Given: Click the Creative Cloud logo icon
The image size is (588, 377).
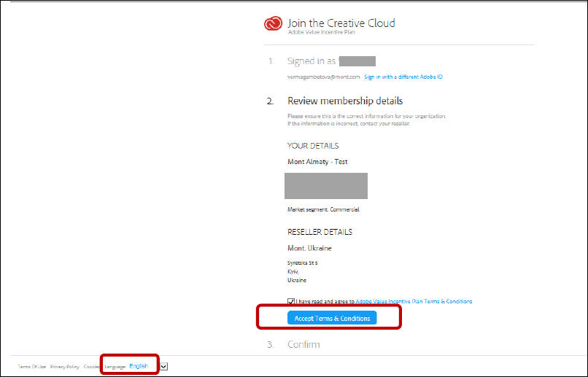Looking at the screenshot, I should pos(273,23).
